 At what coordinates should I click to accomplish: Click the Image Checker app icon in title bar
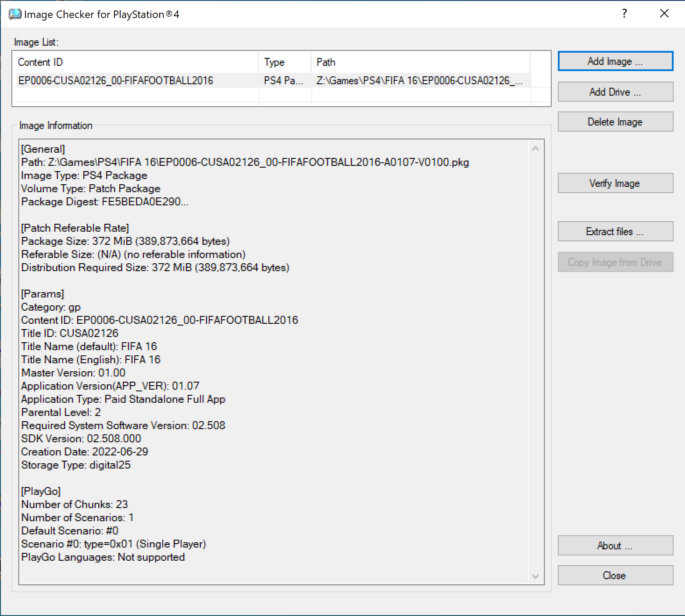(15, 14)
